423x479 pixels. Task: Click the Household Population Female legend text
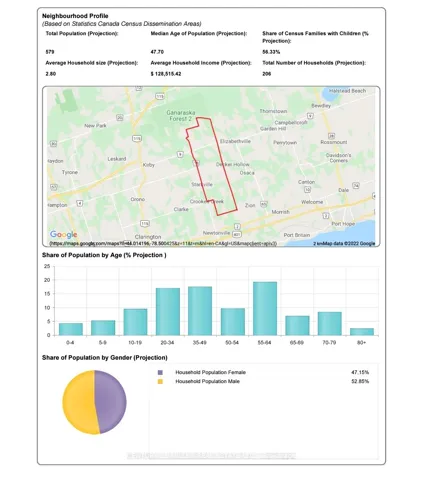point(211,372)
